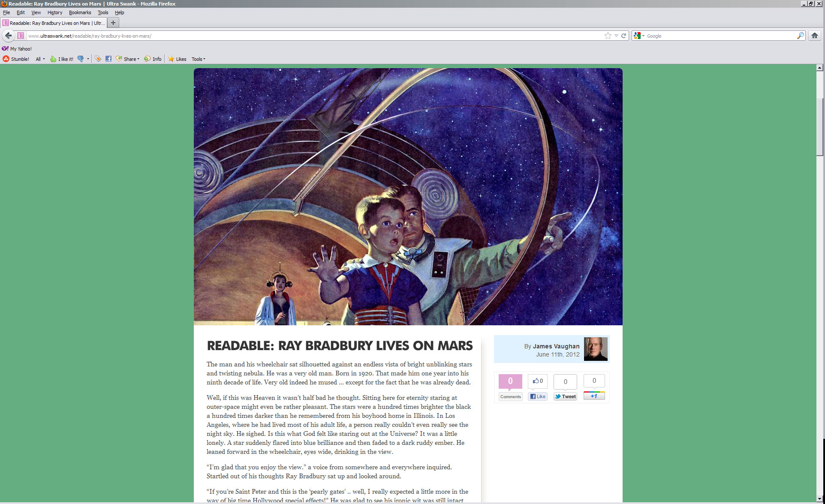Open URL history dropdown arrow

[616, 36]
